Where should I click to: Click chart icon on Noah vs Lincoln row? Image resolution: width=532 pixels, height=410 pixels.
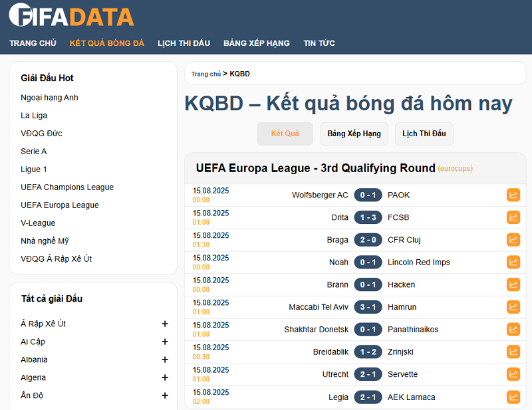point(513,262)
